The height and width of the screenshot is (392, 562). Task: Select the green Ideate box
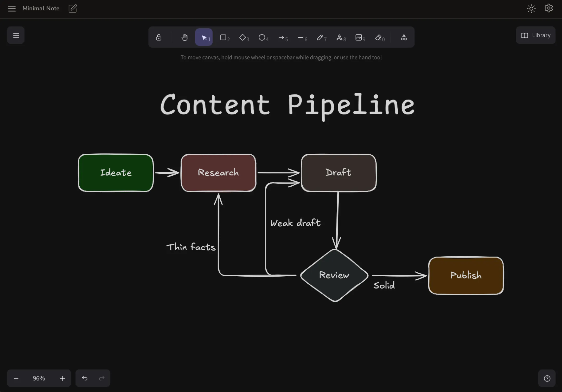pyautogui.click(x=116, y=173)
